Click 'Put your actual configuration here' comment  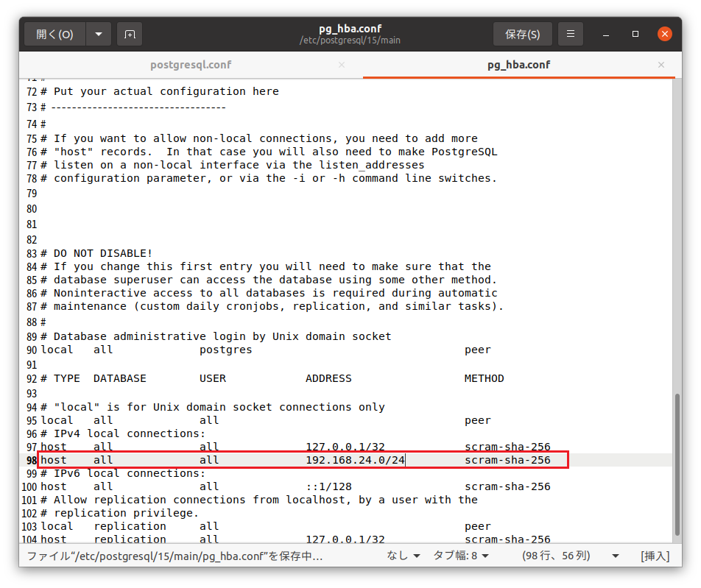[166, 91]
